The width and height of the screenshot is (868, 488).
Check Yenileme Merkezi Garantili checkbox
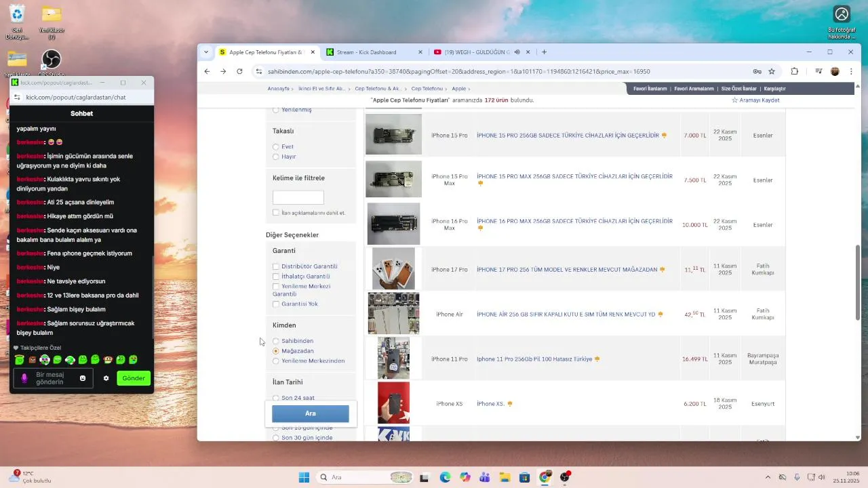[276, 287]
